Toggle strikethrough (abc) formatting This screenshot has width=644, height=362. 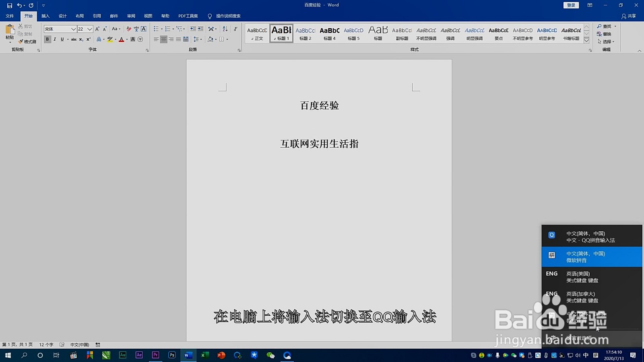(x=74, y=39)
